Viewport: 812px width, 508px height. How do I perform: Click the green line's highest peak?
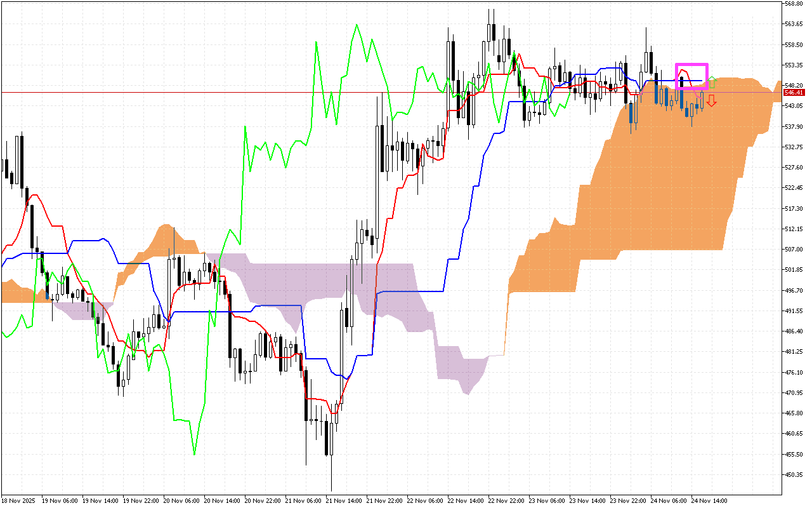pos(357,25)
